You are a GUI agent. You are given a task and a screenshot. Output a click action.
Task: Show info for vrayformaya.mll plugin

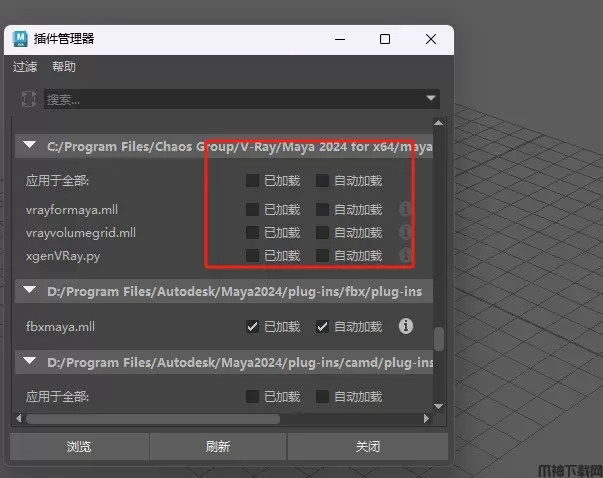pos(406,210)
